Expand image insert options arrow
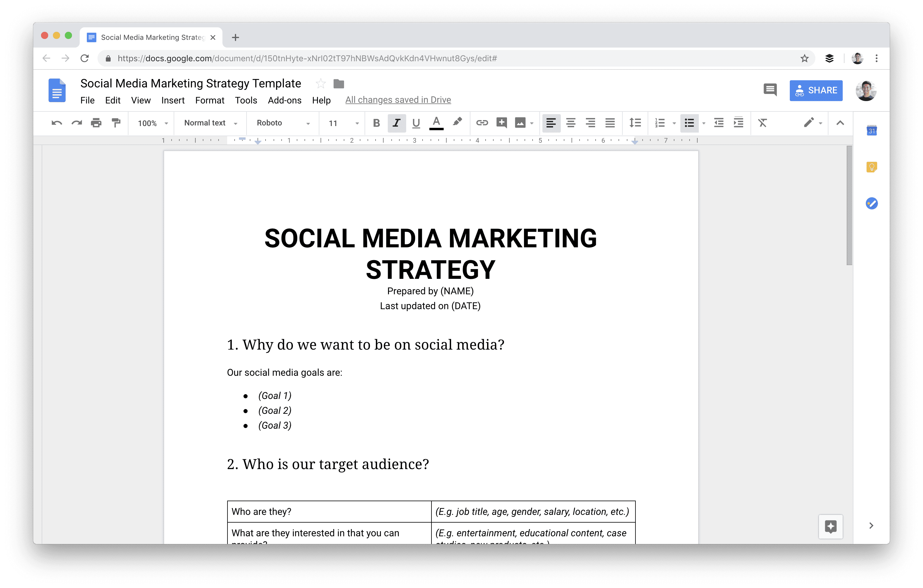Screen dimensions: 923x588 click(532, 123)
